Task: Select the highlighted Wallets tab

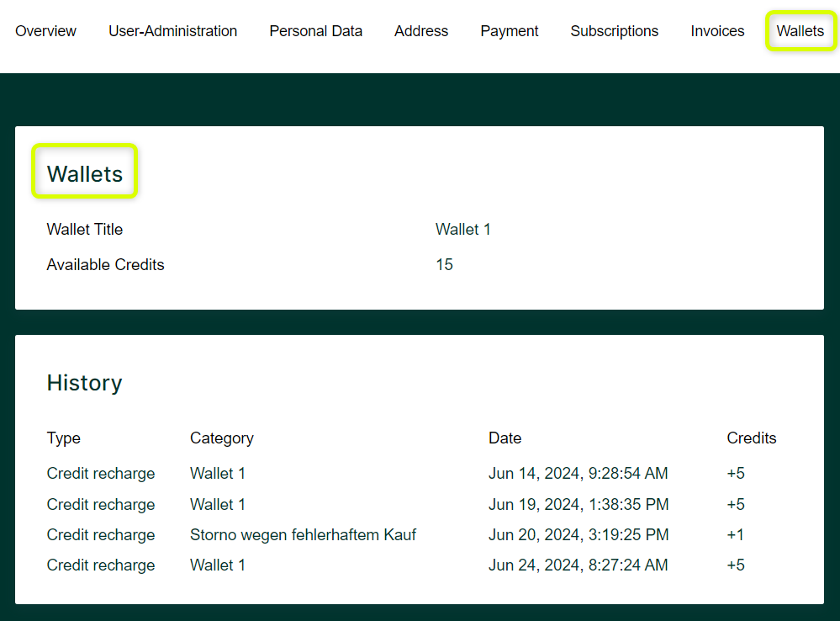Action: (800, 31)
